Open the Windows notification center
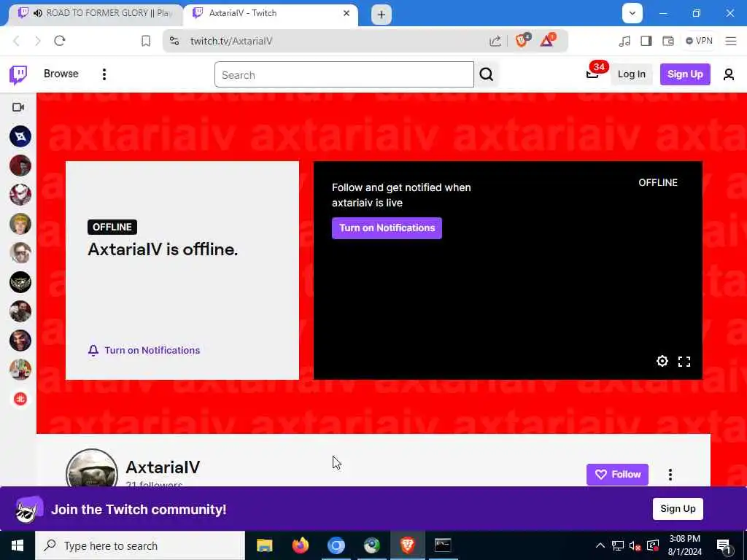The height and width of the screenshot is (560, 747). point(724,545)
